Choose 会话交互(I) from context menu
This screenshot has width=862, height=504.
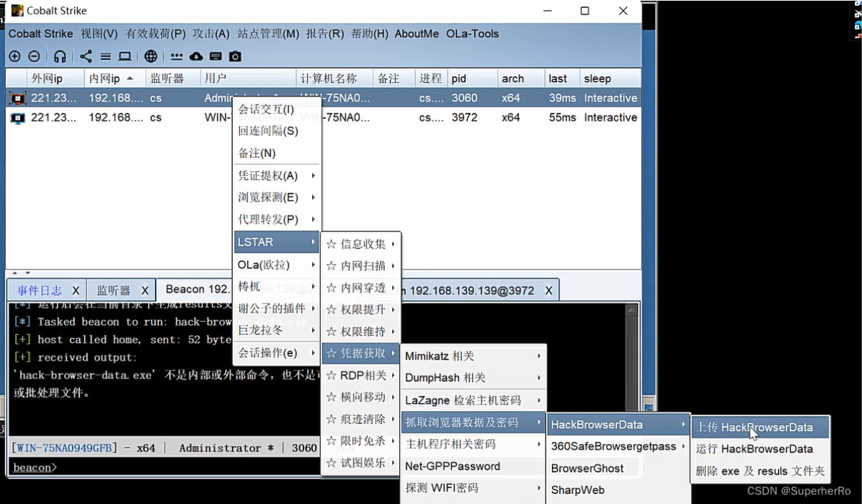coord(276,109)
